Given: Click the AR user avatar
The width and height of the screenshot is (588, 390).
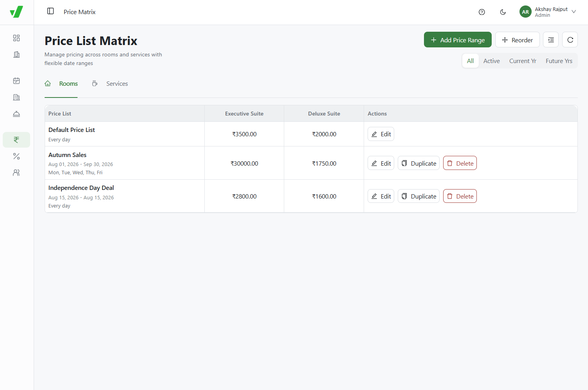Looking at the screenshot, I should coord(525,12).
